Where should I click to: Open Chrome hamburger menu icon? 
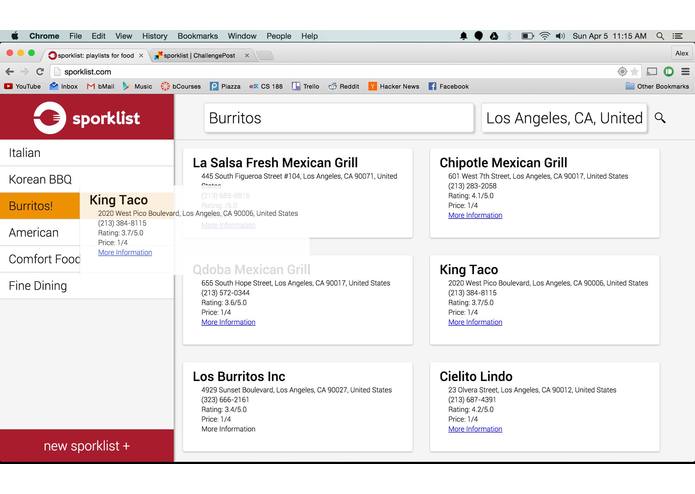(685, 71)
